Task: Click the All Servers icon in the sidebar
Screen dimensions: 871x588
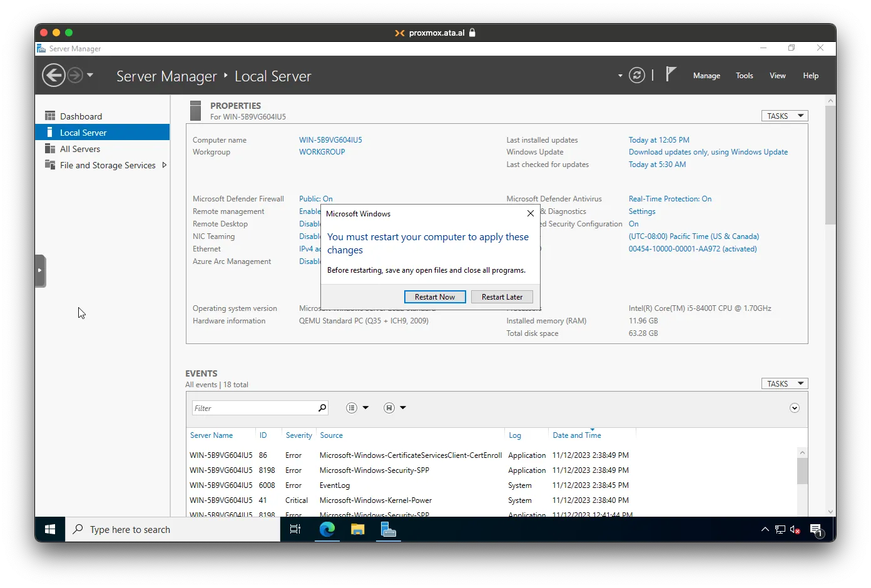Action: coord(50,148)
